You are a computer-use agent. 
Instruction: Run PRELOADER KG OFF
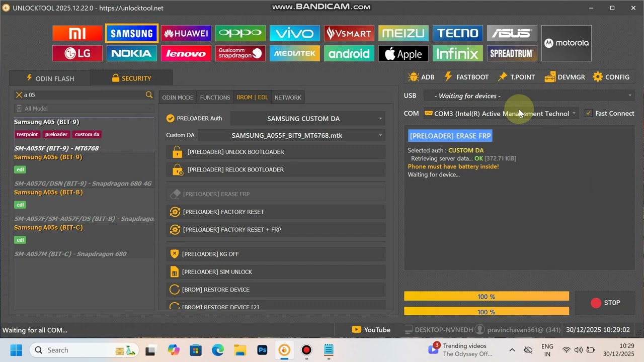[x=276, y=254]
